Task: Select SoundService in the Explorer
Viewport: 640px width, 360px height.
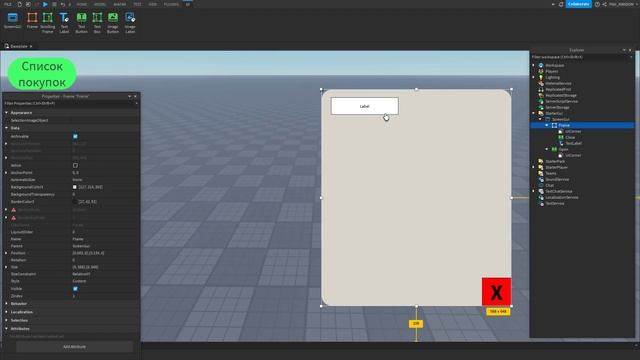Action: (x=557, y=179)
